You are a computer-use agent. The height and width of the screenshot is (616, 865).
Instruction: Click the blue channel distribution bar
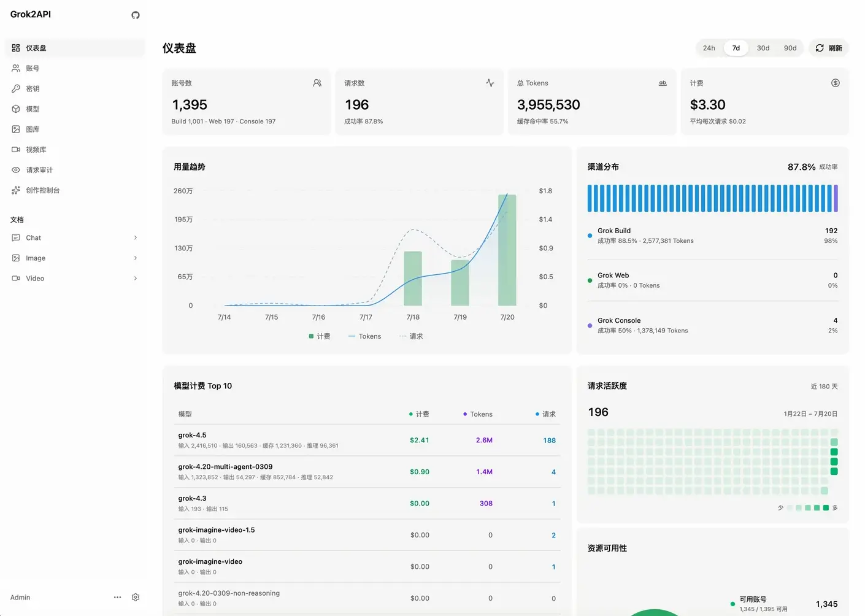[710, 198]
